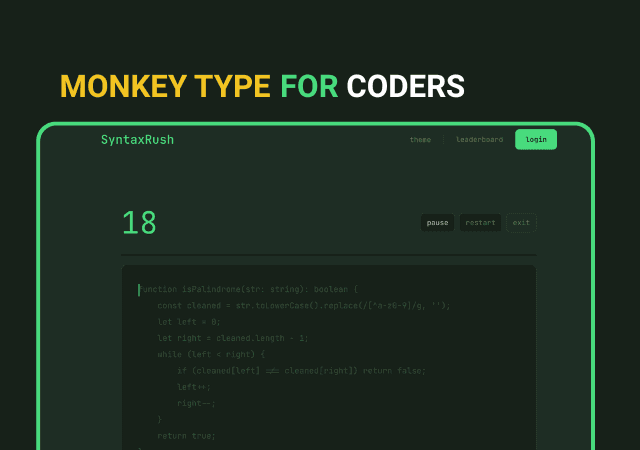Click the SyntaxRush logo
This screenshot has height=450, width=640.
click(138, 140)
